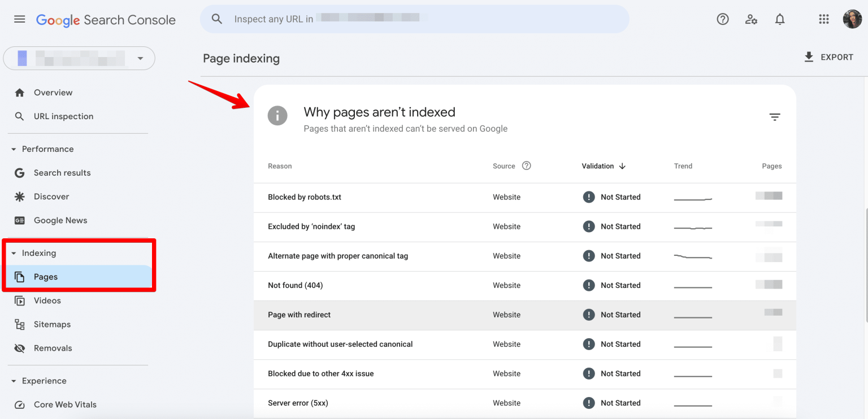Viewport: 868px width, 419px height.
Task: Open user settings and permissions icon
Action: click(751, 19)
